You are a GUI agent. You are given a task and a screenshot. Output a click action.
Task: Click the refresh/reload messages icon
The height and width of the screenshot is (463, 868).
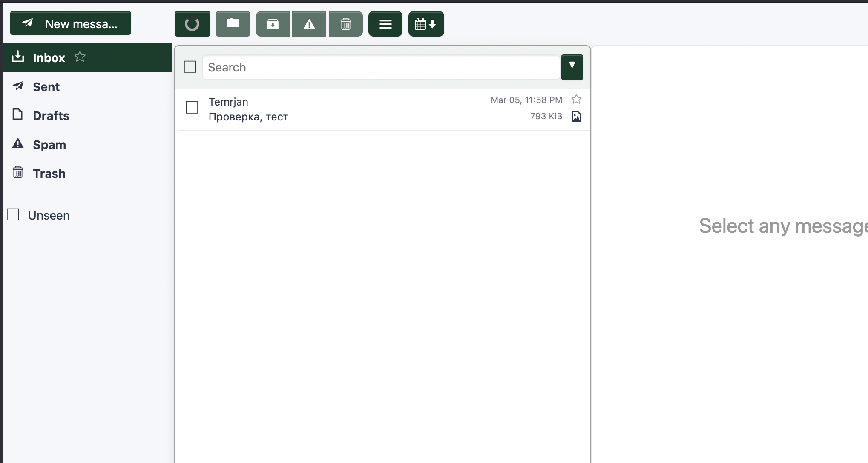(192, 23)
